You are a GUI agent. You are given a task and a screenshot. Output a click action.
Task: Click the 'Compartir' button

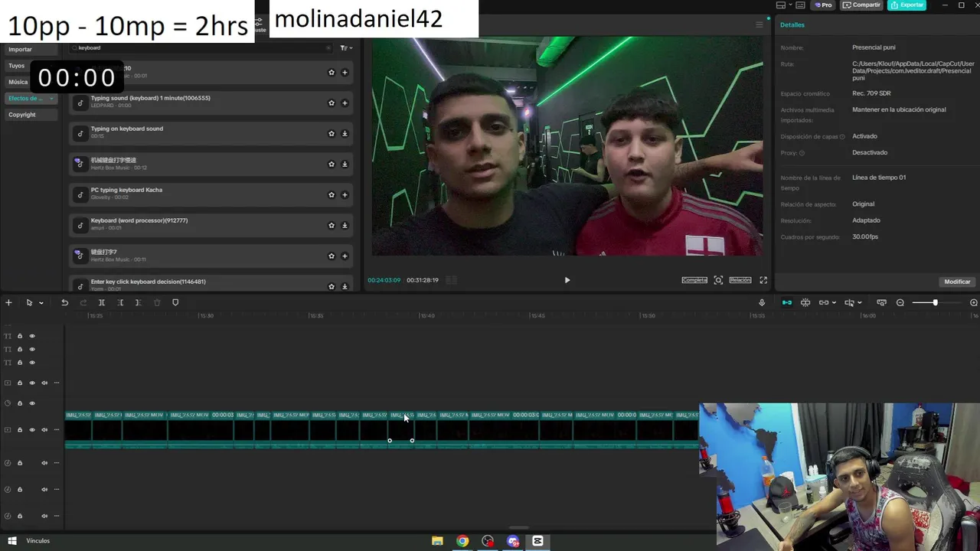[862, 5]
